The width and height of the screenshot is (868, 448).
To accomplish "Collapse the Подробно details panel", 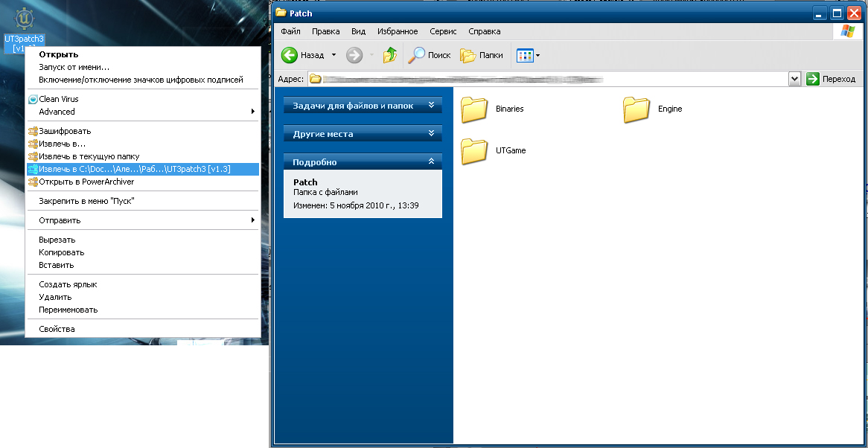I will pos(430,161).
